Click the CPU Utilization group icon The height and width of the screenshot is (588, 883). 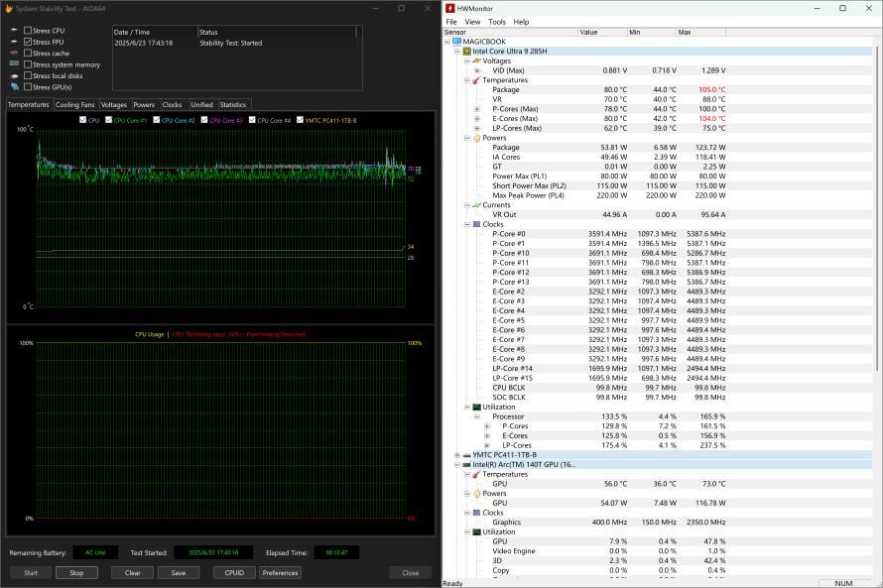coord(476,407)
